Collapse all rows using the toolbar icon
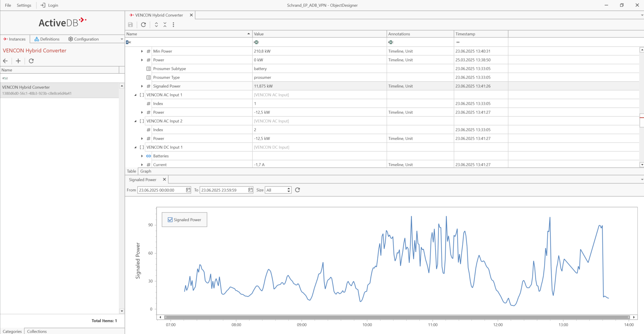The height and width of the screenshot is (334, 644). [165, 25]
